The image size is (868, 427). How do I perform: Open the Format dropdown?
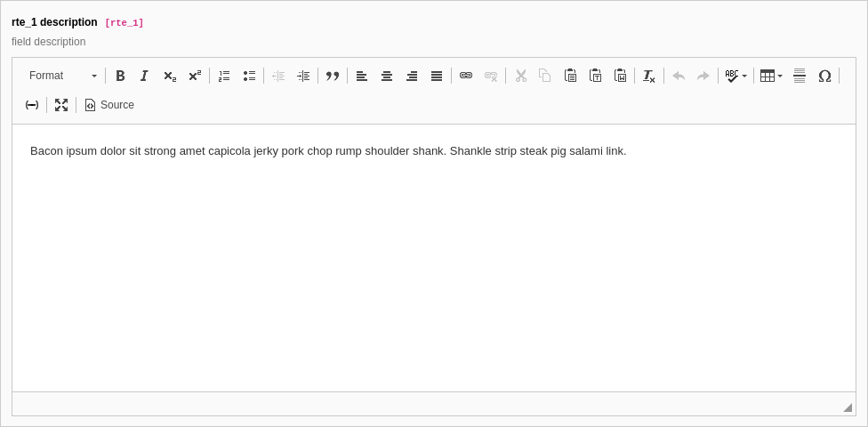(x=62, y=76)
